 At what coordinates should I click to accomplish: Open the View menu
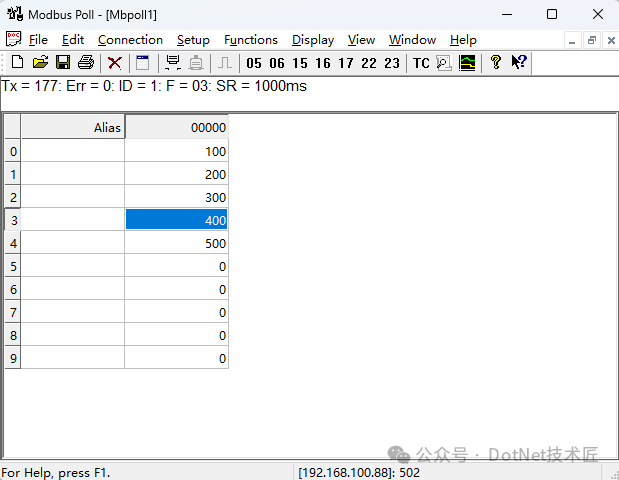pyautogui.click(x=361, y=40)
